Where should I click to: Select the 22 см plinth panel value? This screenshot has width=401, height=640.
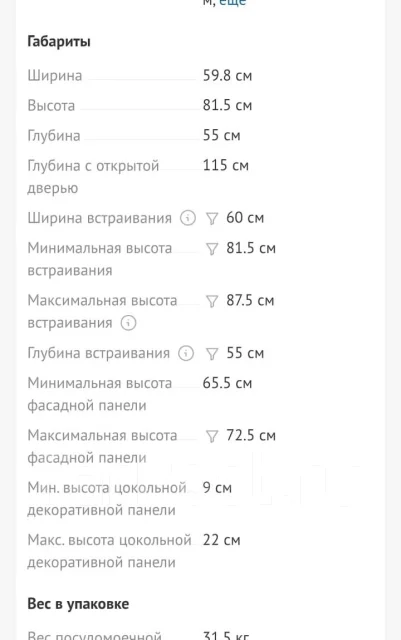(x=222, y=540)
